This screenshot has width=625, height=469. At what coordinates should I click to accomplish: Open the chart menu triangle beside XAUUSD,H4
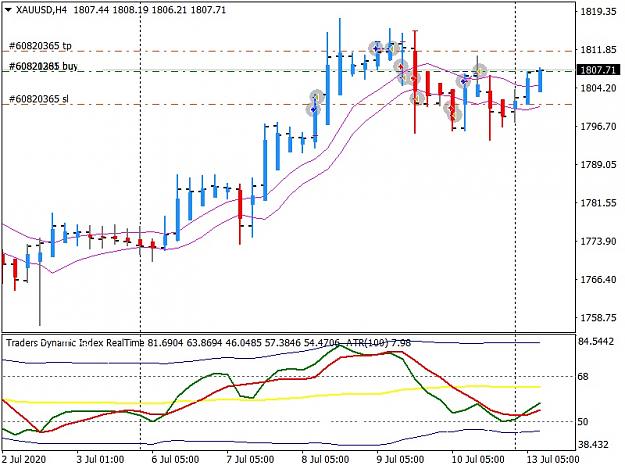pyautogui.click(x=8, y=10)
